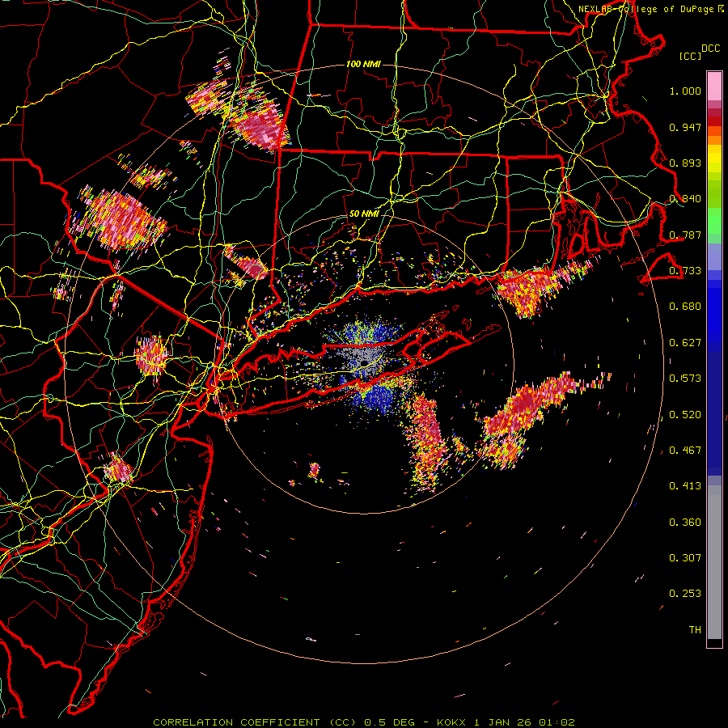Click the [CC] units label above the scale
728x728 pixels.
690,56
